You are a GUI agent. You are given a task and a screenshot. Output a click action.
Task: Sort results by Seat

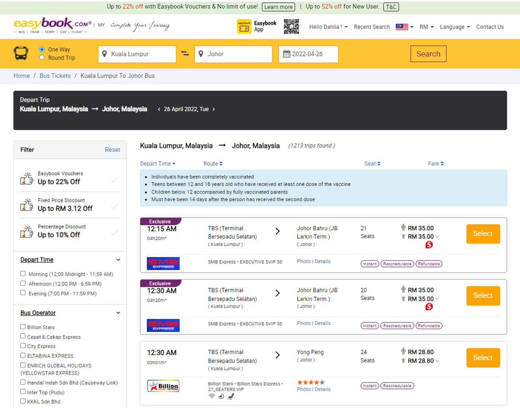[373, 164]
